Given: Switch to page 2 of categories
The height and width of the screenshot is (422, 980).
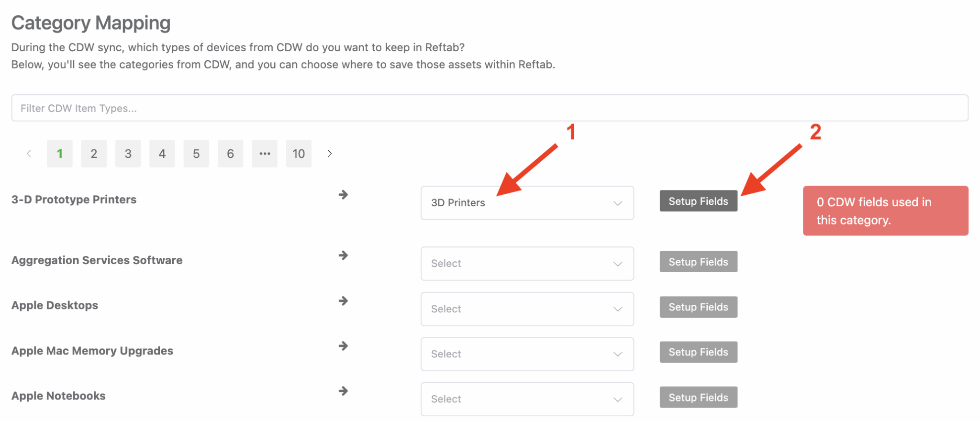Looking at the screenshot, I should coord(93,154).
